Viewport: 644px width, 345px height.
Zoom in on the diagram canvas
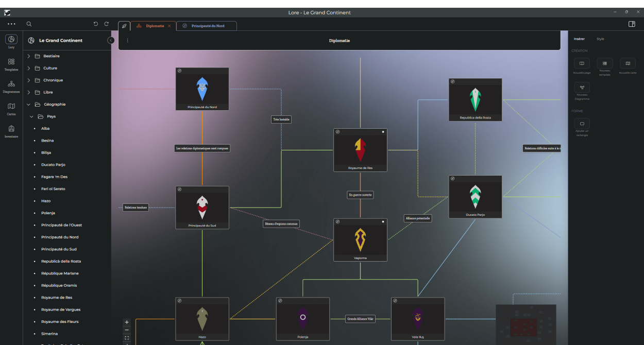click(127, 322)
